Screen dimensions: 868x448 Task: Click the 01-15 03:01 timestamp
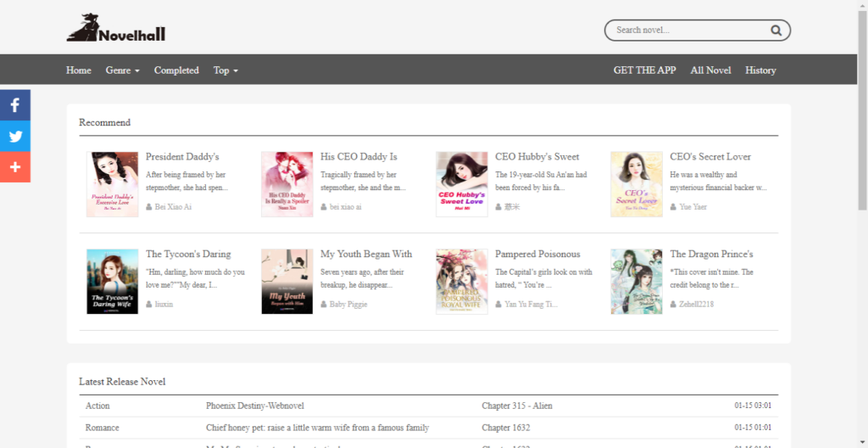pos(753,406)
